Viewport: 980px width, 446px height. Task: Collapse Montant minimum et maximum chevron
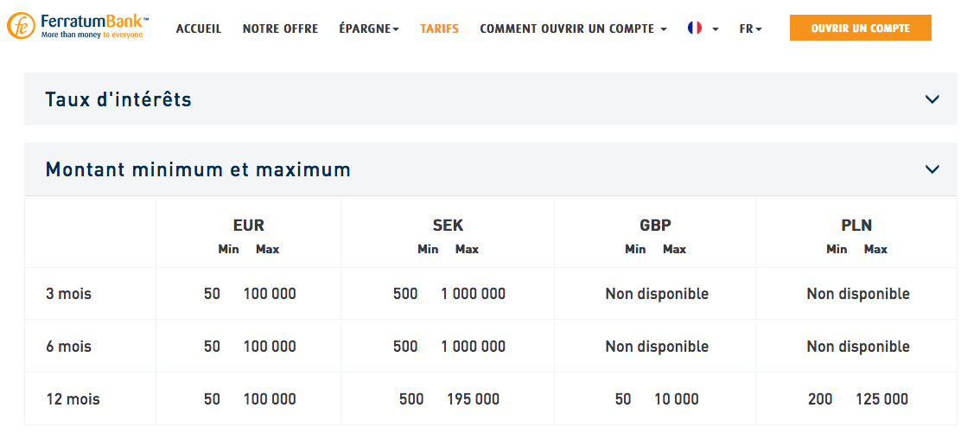pos(932,169)
